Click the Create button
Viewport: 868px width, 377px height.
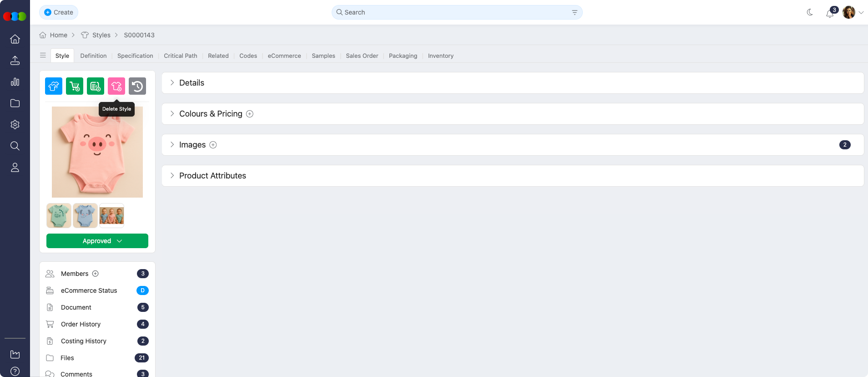pyautogui.click(x=59, y=12)
